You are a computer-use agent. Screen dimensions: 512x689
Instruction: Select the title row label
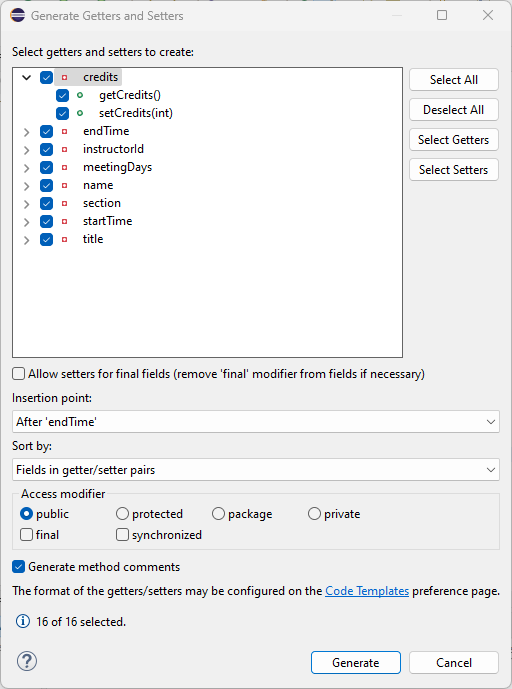(93, 239)
